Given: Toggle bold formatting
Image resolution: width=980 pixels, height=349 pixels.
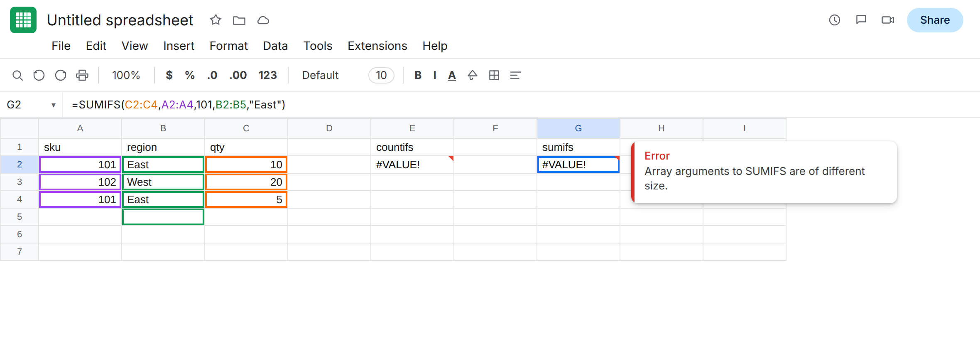Looking at the screenshot, I should point(418,75).
